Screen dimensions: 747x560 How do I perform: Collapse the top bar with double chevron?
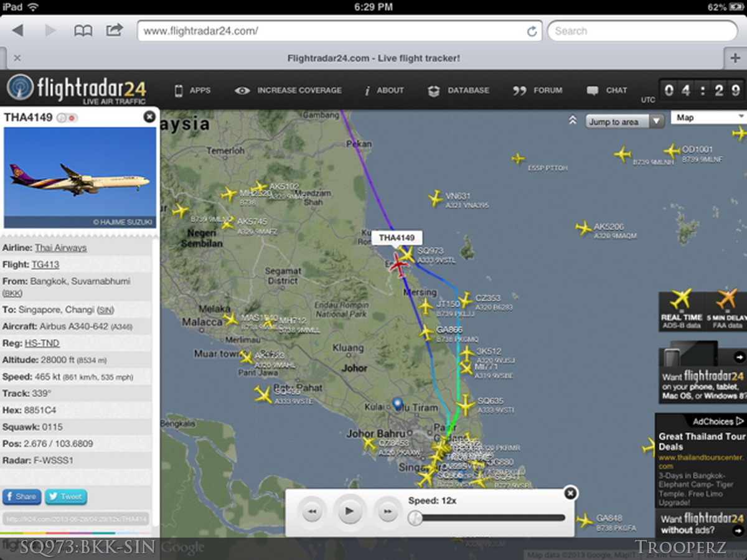573,121
